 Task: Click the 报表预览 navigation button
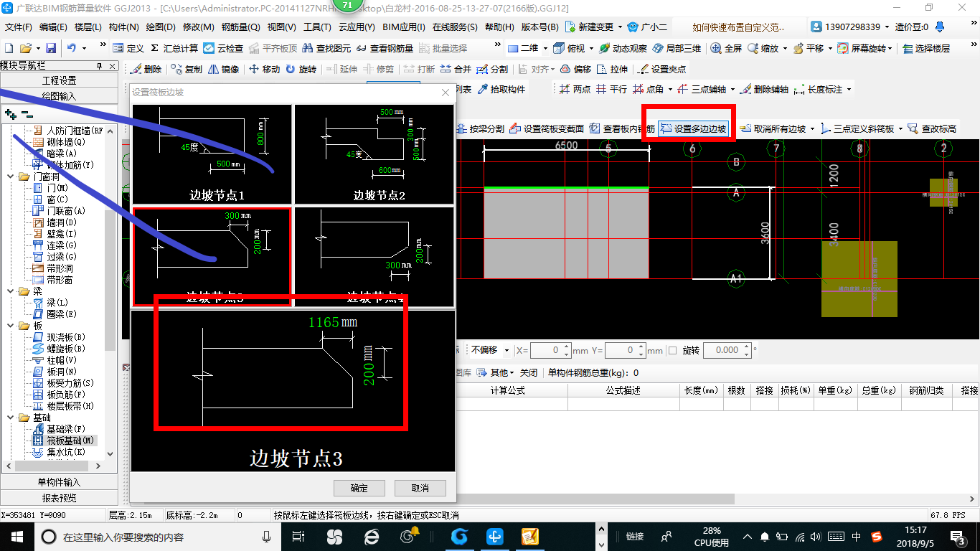click(x=59, y=498)
